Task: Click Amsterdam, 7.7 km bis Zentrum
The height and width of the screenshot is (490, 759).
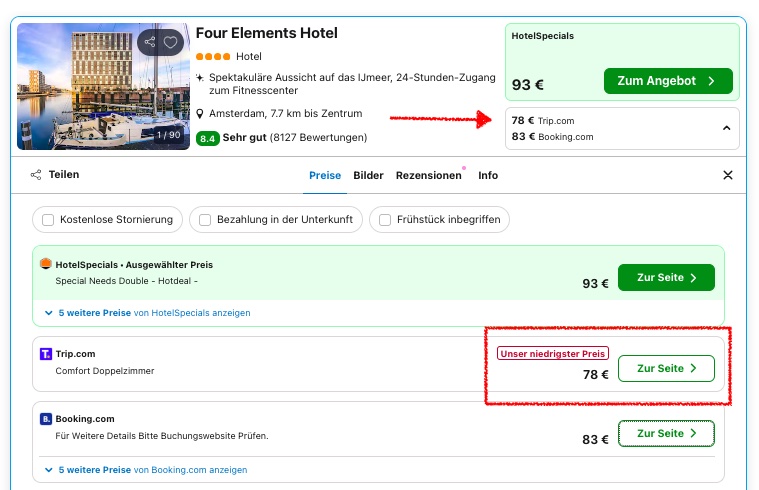Action: pyautogui.click(x=286, y=113)
